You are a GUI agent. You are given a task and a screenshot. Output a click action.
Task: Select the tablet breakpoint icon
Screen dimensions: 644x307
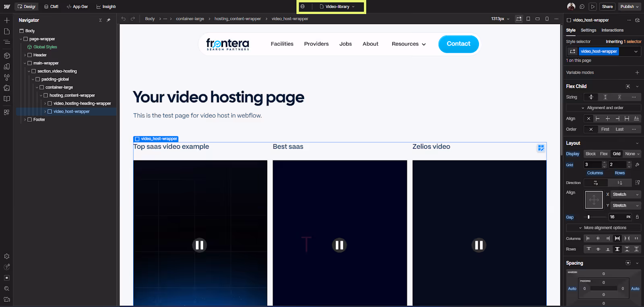[x=528, y=19]
